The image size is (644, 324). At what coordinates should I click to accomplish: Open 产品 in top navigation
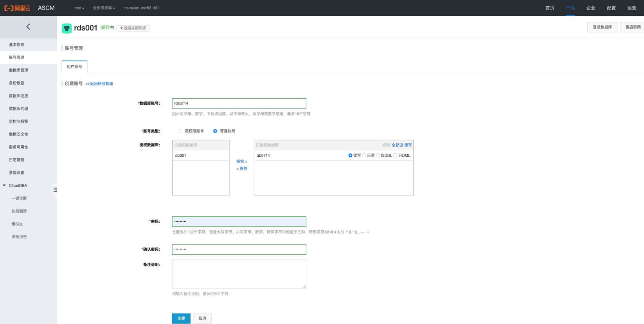570,8
